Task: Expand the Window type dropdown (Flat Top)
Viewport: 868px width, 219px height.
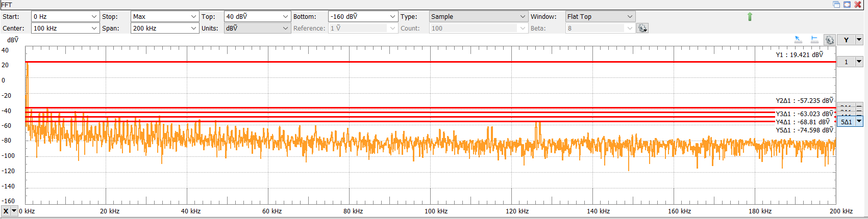Action: point(630,17)
